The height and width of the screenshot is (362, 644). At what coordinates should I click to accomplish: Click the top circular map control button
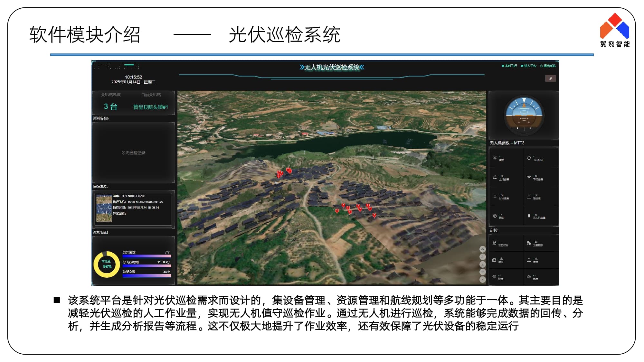click(x=482, y=249)
